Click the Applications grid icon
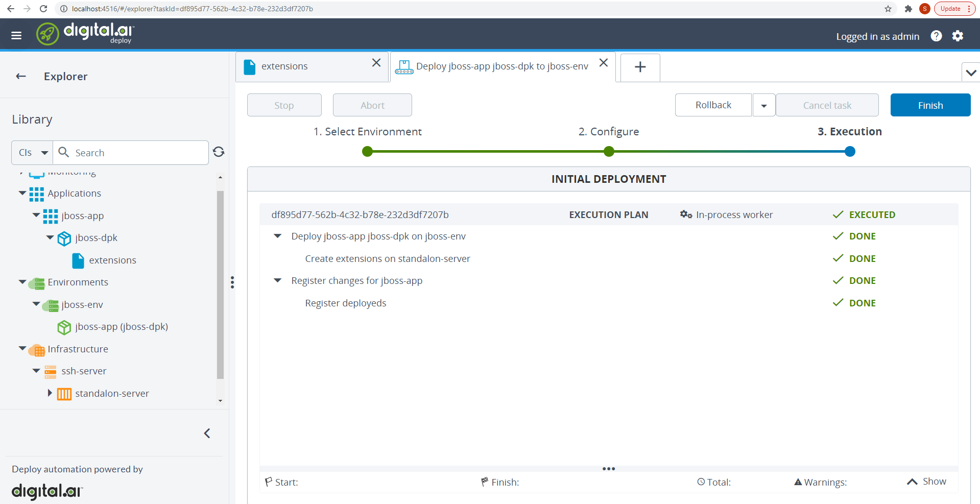980x504 pixels. pyautogui.click(x=36, y=194)
